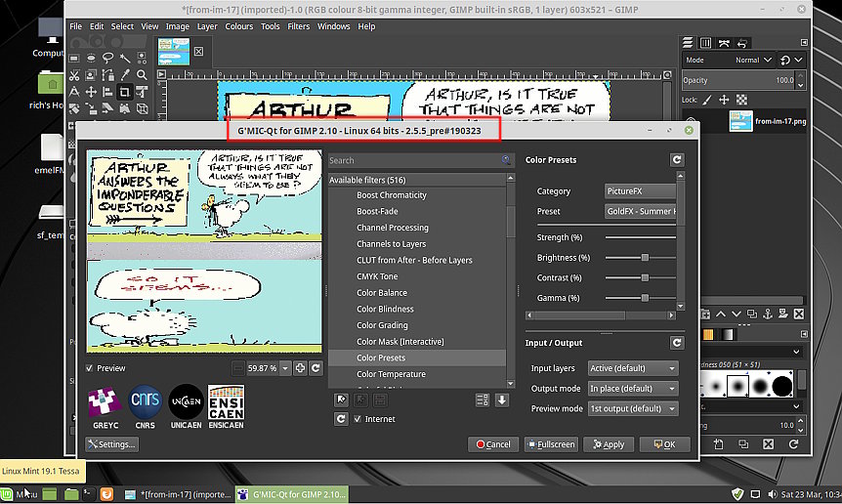Select the Rectangle Select tool in GIMP toolbox

(x=74, y=58)
